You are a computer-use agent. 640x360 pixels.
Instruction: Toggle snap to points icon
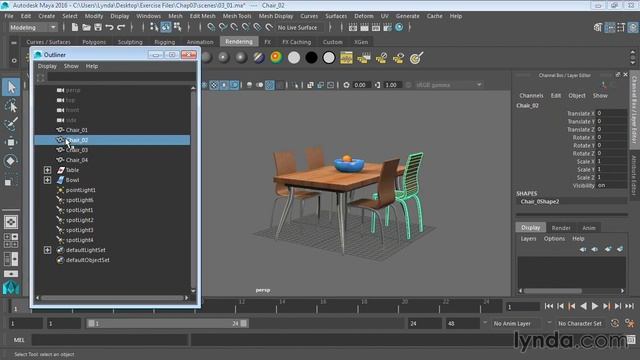coord(234,27)
